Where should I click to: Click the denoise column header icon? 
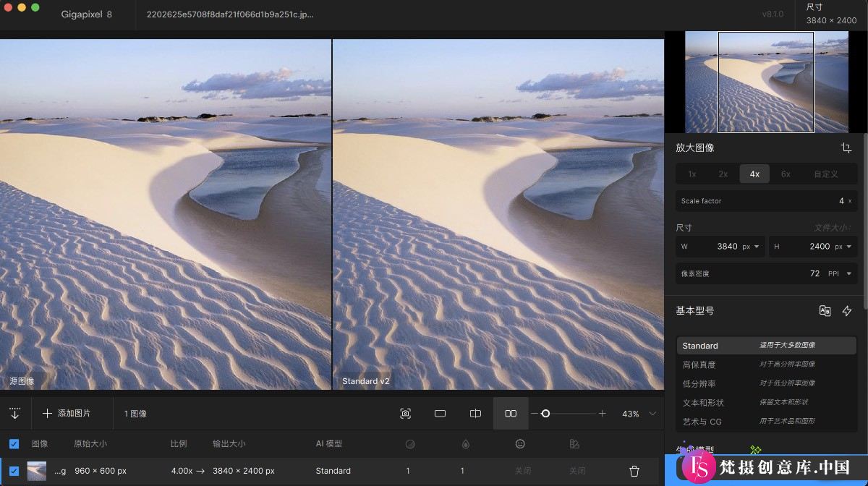point(409,443)
